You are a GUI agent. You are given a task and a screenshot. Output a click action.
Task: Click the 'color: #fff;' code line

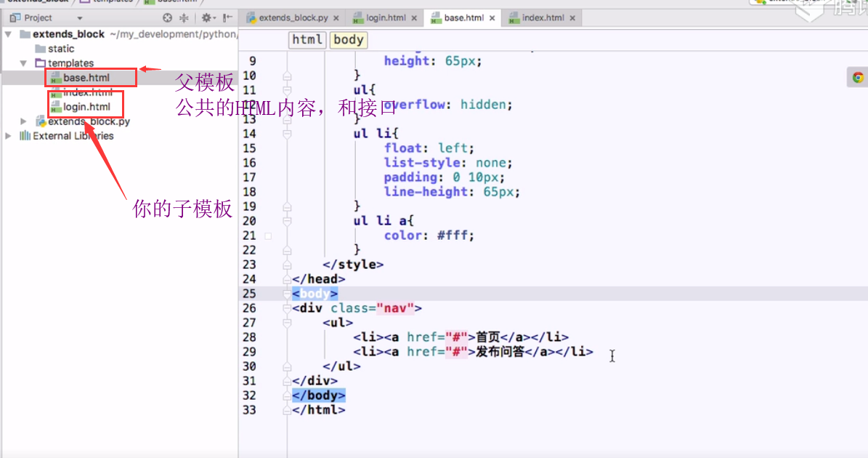(x=429, y=236)
